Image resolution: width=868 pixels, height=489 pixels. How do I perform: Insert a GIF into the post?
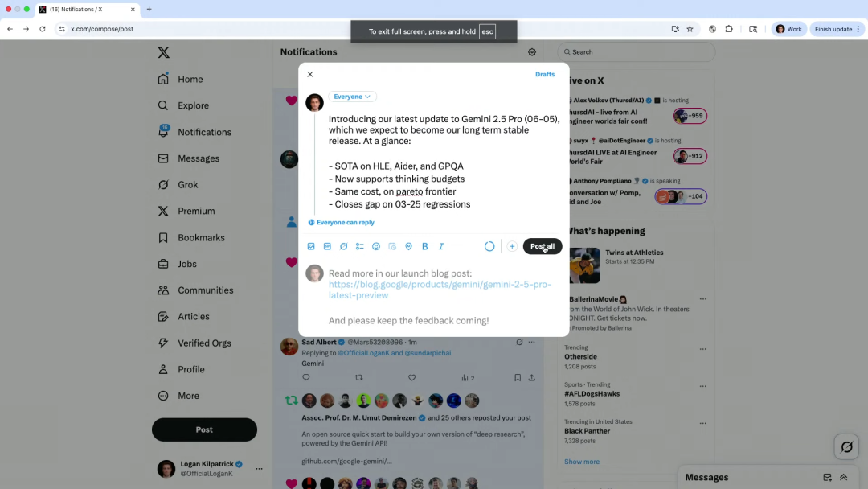[327, 246]
